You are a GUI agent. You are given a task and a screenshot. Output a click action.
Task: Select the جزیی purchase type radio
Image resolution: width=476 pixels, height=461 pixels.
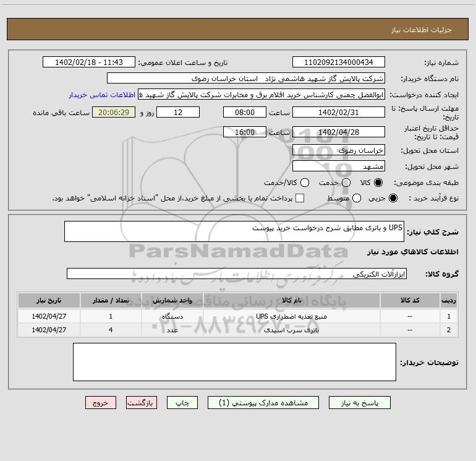(x=393, y=198)
